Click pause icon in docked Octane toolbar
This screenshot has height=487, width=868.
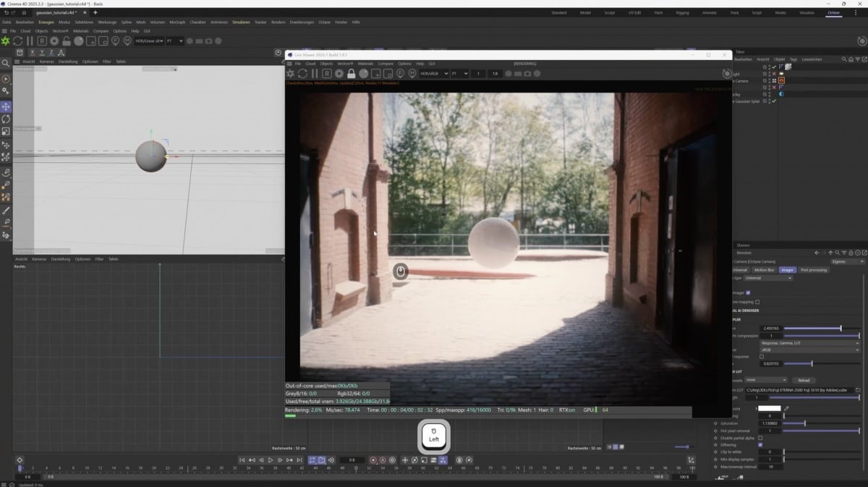30,41
